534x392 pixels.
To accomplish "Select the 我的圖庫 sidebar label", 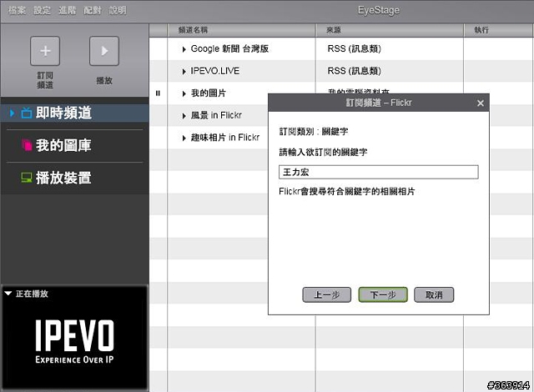I will (x=63, y=145).
